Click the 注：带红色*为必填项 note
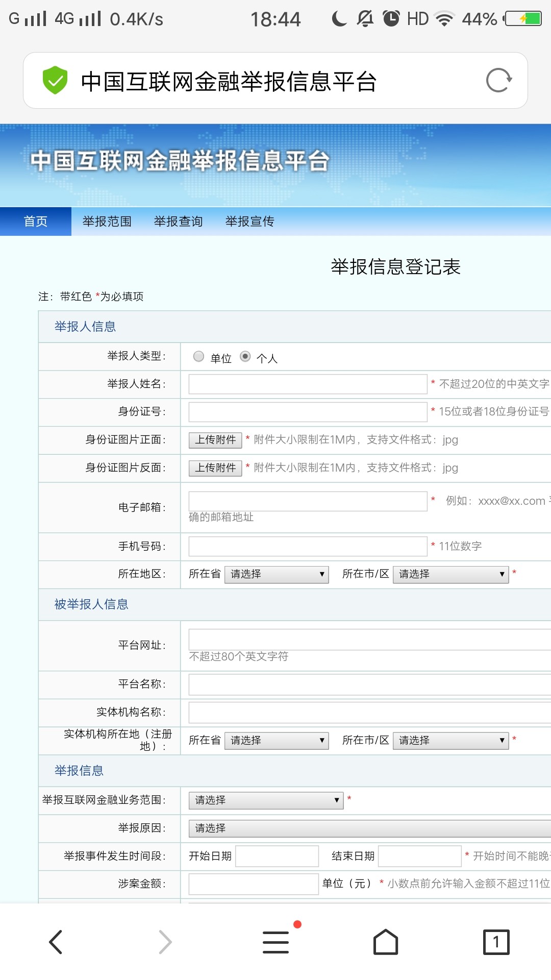Screen dimensions: 551x980 [91, 297]
